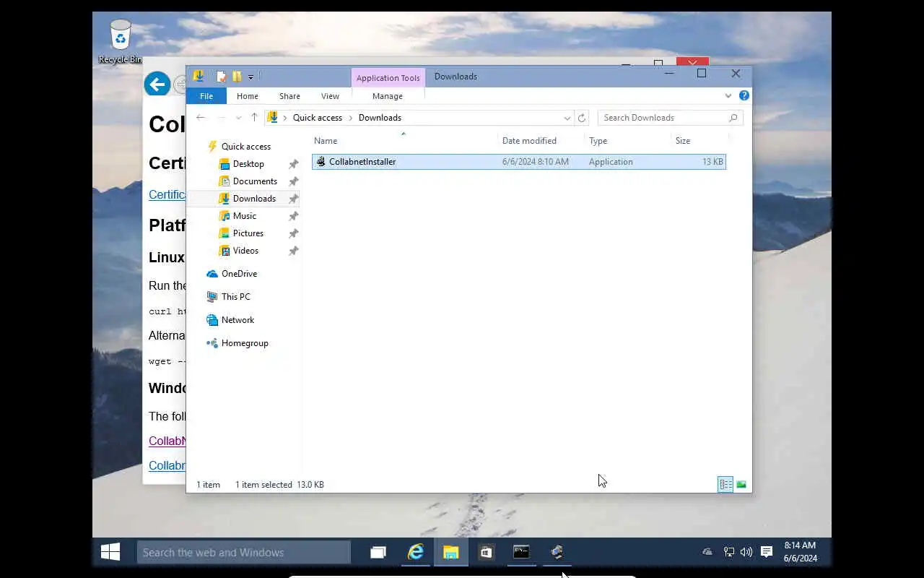Click the browser window back button
Image resolution: width=924 pixels, height=578 pixels.
(x=157, y=85)
